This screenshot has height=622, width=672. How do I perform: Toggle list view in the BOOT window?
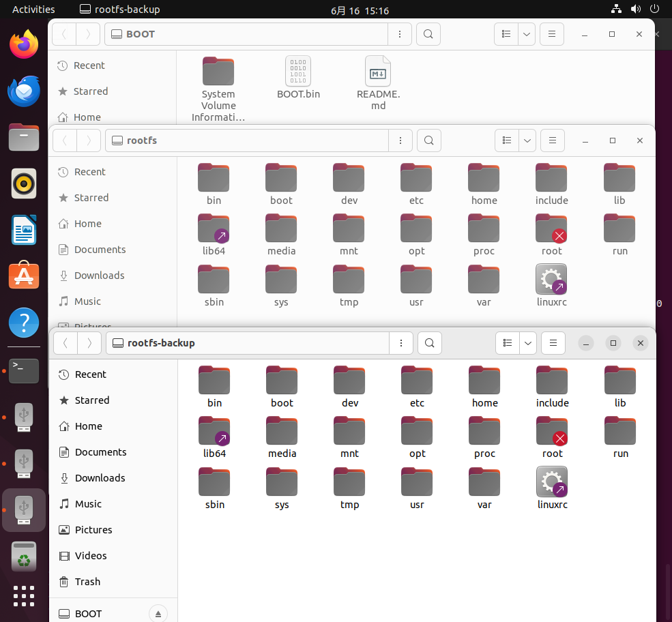click(506, 33)
